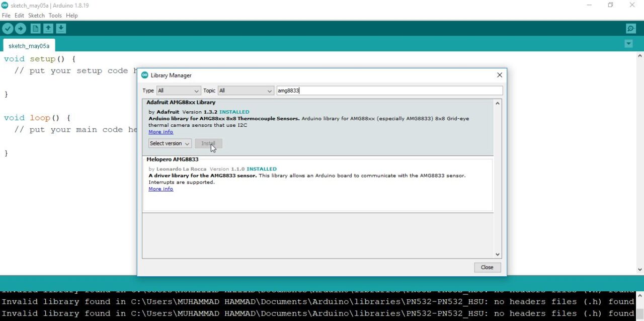The image size is (644, 321).
Task: Open the Help menu
Action: 72,16
